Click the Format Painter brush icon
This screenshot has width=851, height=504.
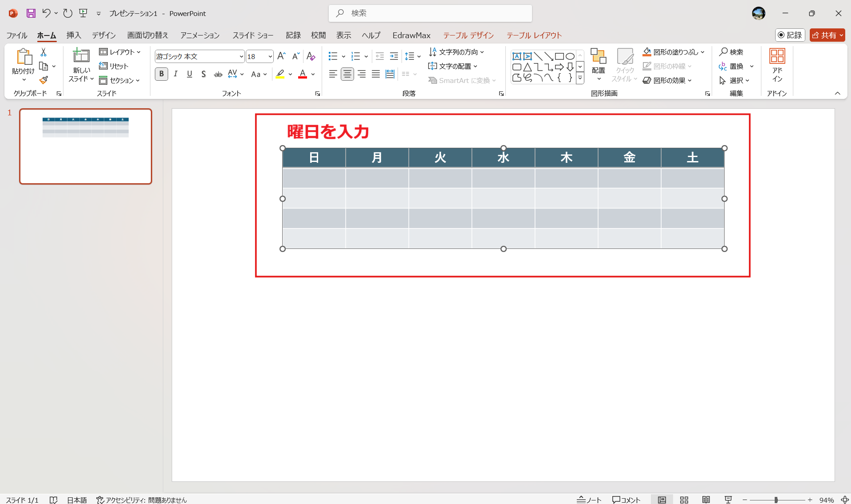[x=43, y=80]
